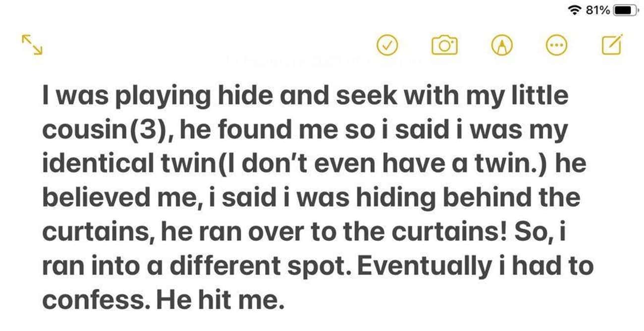Tap the battery icon in the status bar
The image size is (644, 331).
(625, 10)
